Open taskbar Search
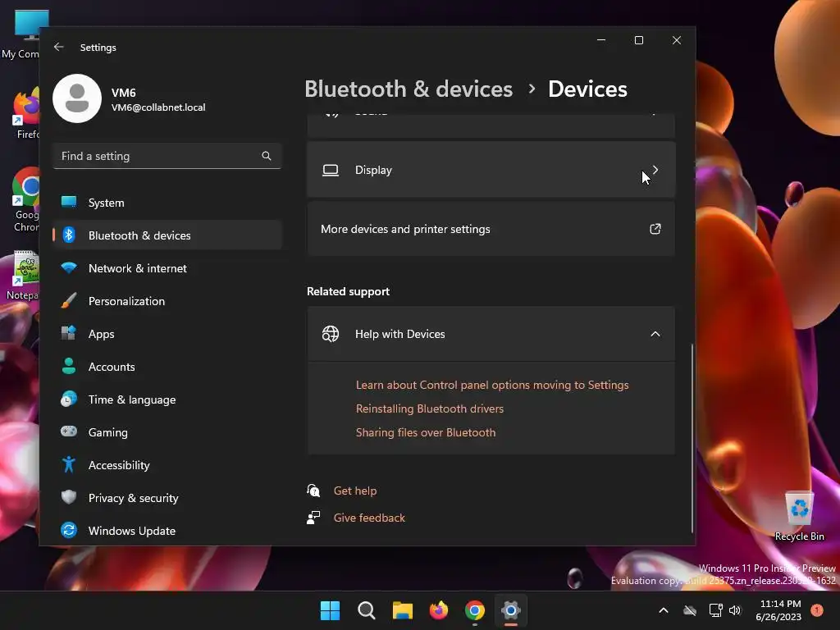The height and width of the screenshot is (630, 840). point(367,610)
